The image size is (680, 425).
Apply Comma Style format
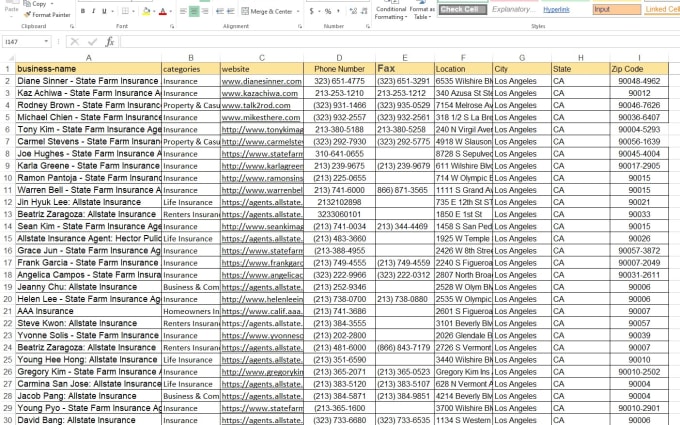pyautogui.click(x=338, y=11)
